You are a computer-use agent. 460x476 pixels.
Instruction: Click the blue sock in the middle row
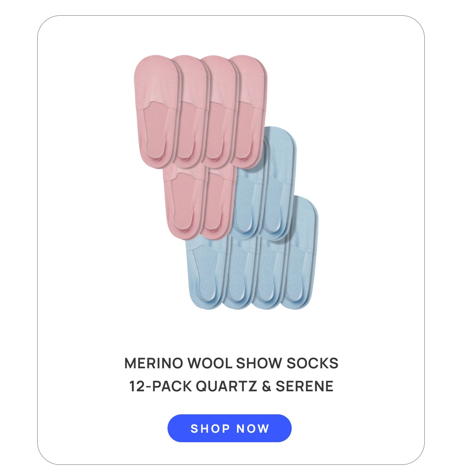pyautogui.click(x=248, y=203)
